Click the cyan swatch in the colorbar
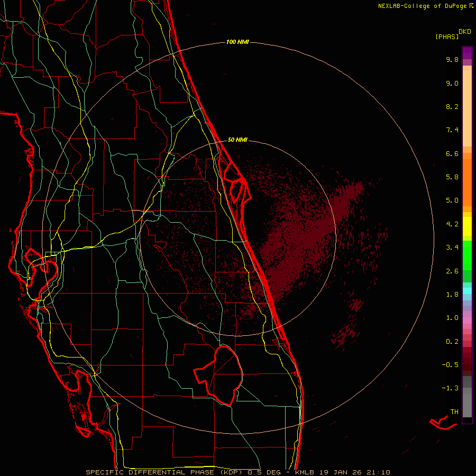 coord(467,291)
